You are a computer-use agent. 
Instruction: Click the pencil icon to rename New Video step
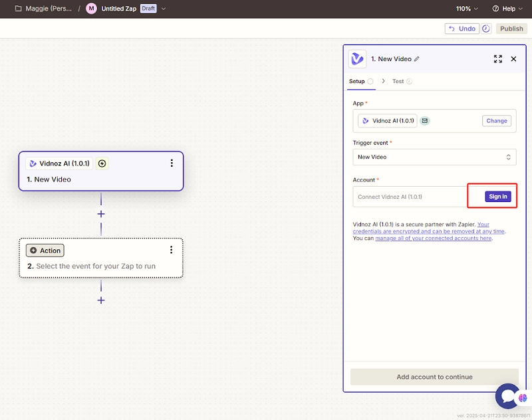pos(417,59)
